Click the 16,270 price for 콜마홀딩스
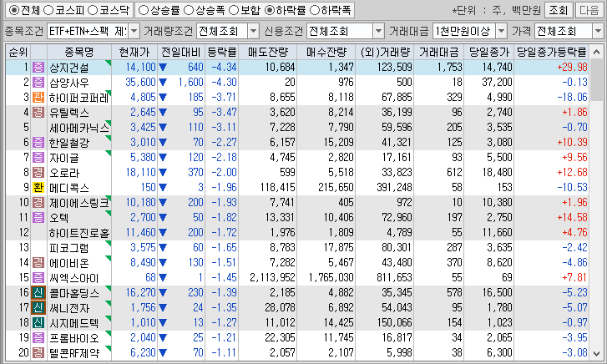The image size is (607, 364). pyautogui.click(x=140, y=293)
